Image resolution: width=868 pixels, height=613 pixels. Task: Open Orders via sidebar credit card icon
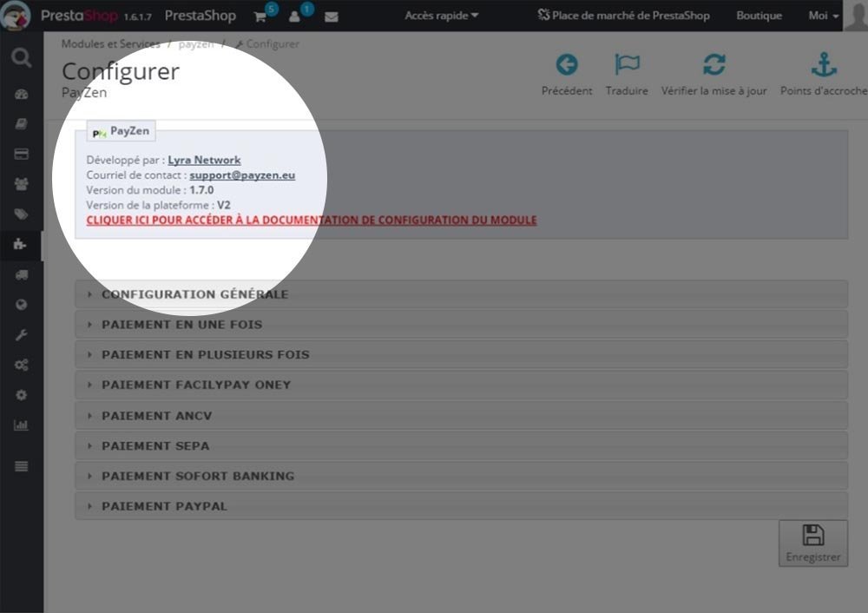pyautogui.click(x=22, y=154)
